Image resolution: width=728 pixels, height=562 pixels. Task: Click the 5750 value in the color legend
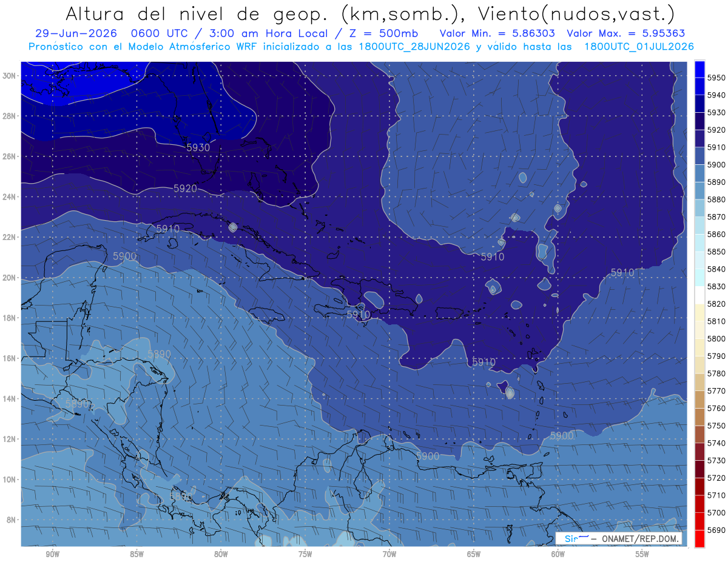[717, 426]
